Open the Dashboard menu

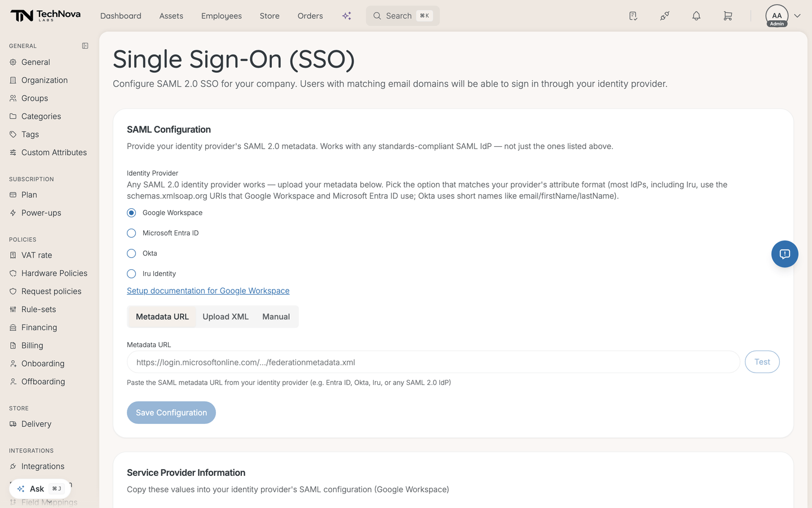click(x=121, y=16)
